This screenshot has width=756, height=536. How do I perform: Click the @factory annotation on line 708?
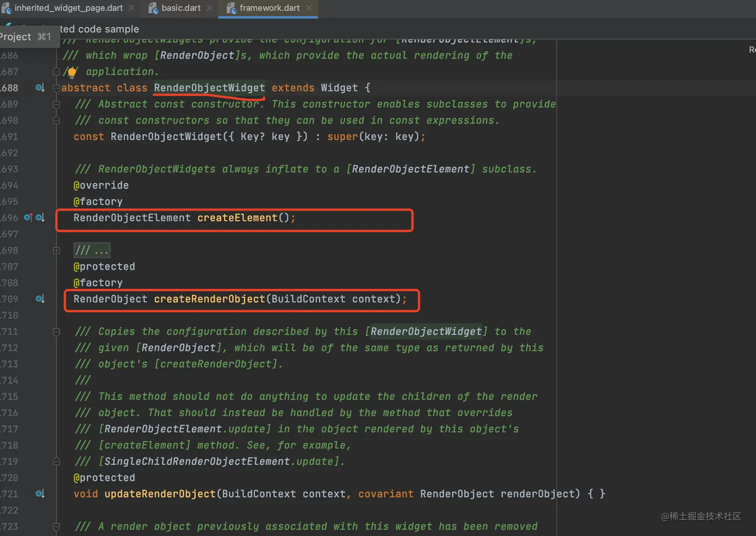click(98, 283)
